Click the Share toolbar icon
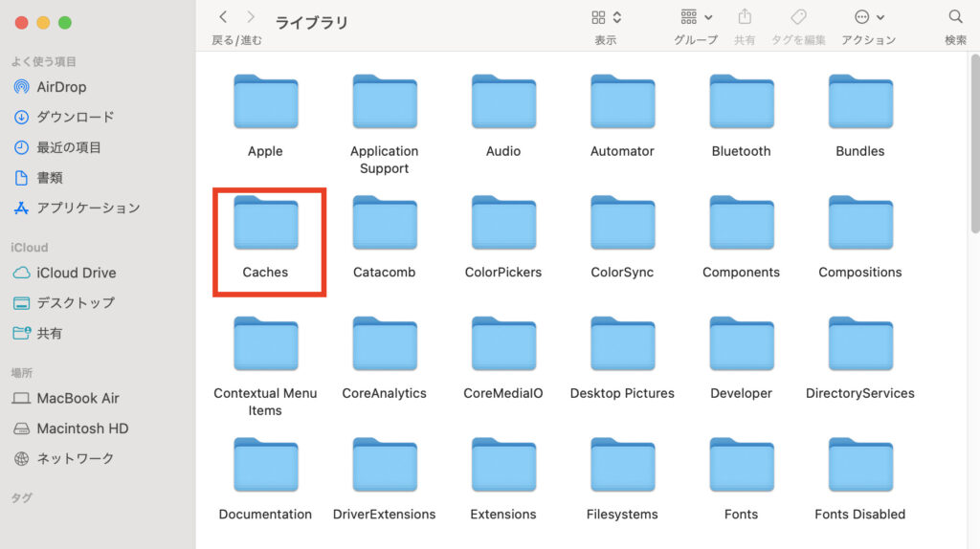The image size is (980, 549). tap(744, 17)
